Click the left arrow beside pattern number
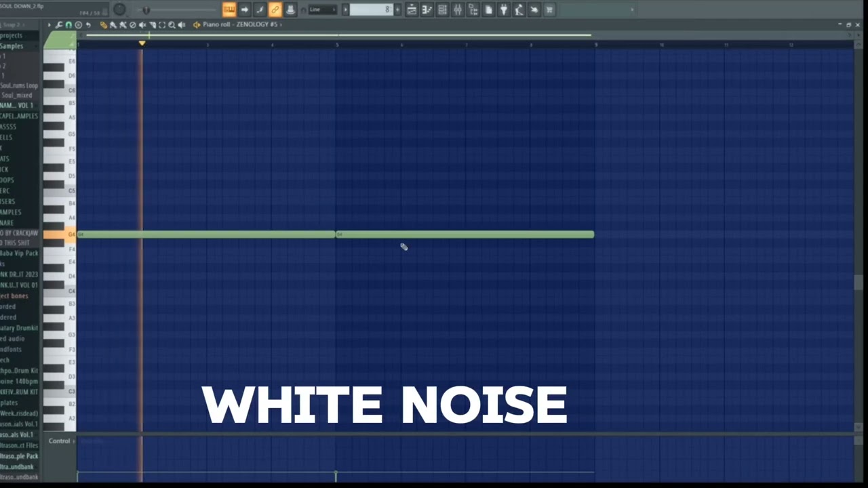This screenshot has width=868, height=488. tap(345, 9)
